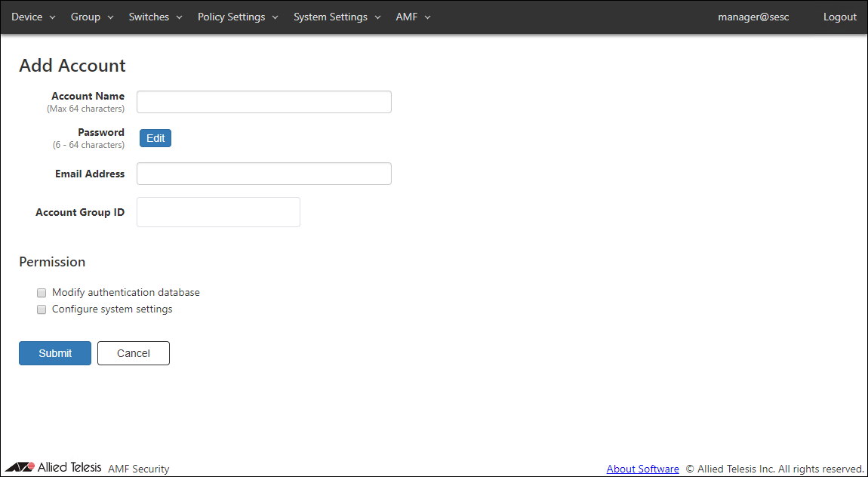Check the Configure system settings box
This screenshot has width=868, height=477.
42,309
